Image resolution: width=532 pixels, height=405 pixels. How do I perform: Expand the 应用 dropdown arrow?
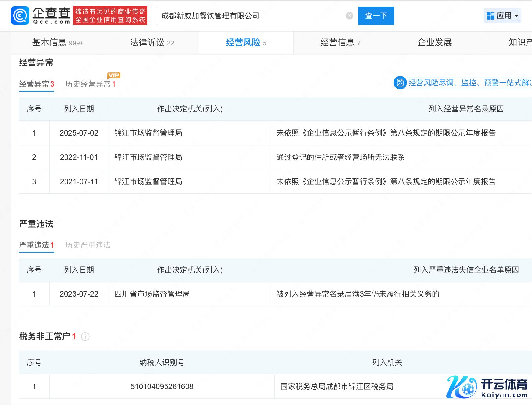pos(517,16)
